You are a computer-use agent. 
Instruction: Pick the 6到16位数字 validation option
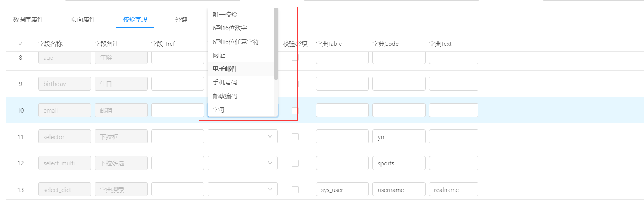[241, 28]
